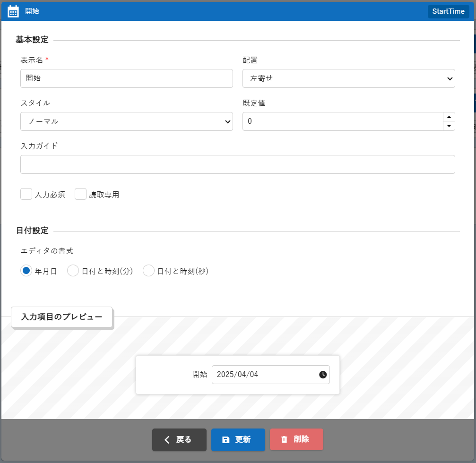The image size is (476, 463).
Task: Select the 年月日 radio button
Action: (x=26, y=271)
